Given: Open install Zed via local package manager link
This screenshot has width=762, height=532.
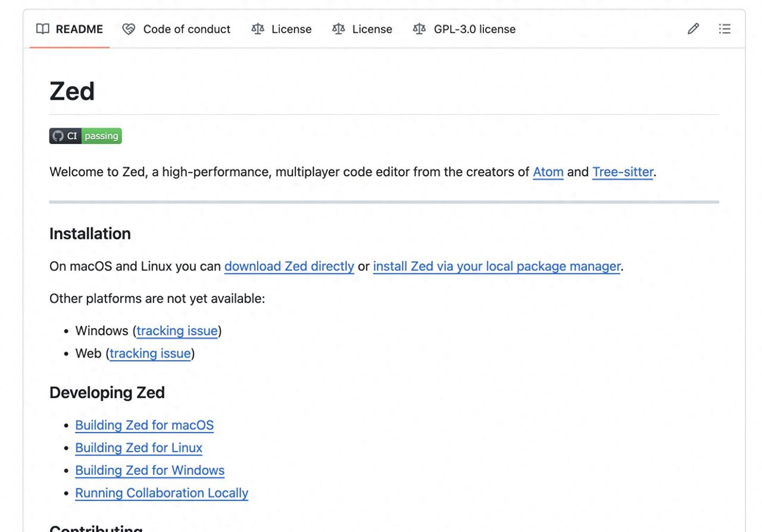Looking at the screenshot, I should (496, 266).
